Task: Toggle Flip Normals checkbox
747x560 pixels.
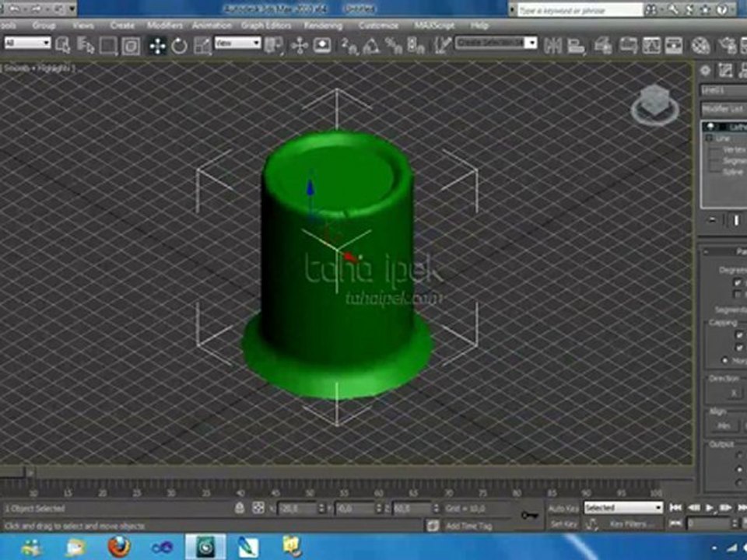Action: (738, 294)
